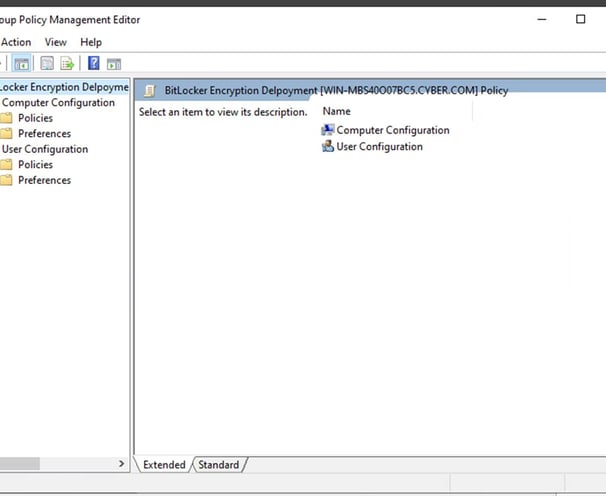The width and height of the screenshot is (606, 496).
Task: Click the BitLocker Encryption Delpoyment Policy header title
Action: tap(336, 90)
